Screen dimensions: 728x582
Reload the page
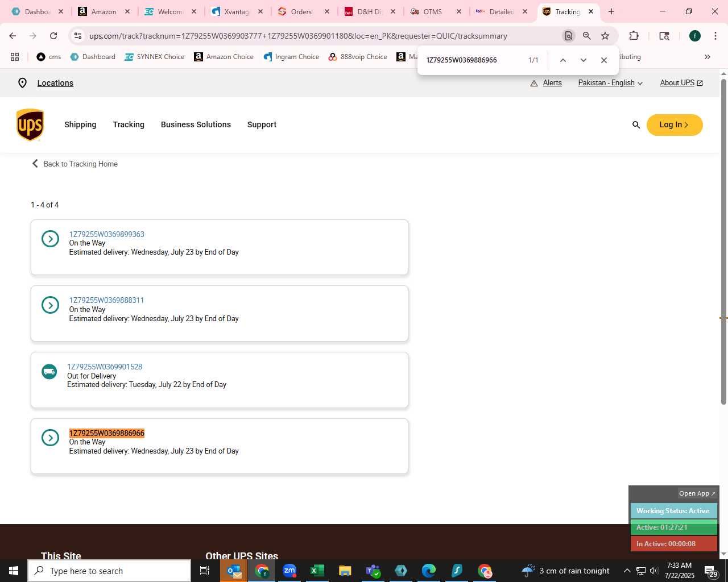[53, 36]
